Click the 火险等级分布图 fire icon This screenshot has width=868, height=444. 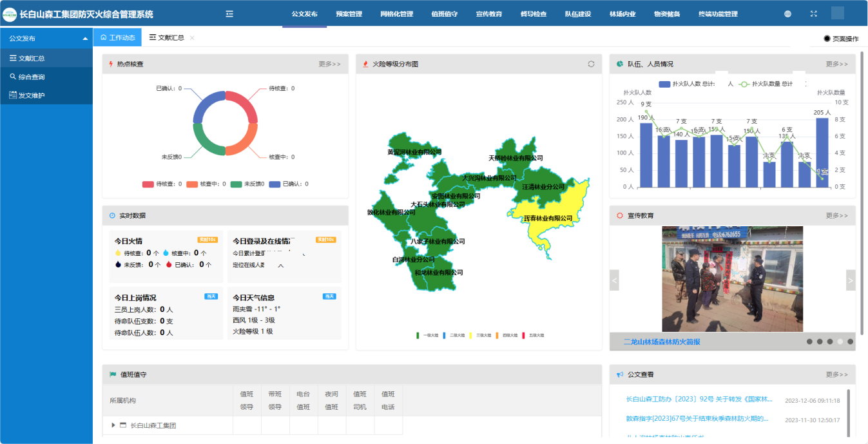pos(365,64)
